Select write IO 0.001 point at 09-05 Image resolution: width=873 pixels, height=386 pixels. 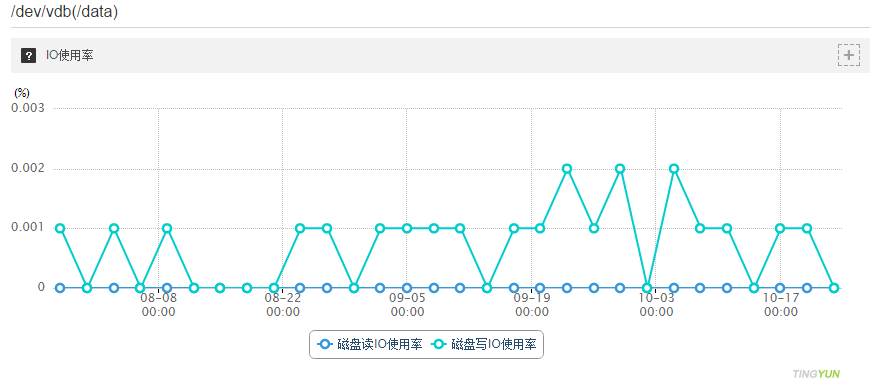coord(407,228)
